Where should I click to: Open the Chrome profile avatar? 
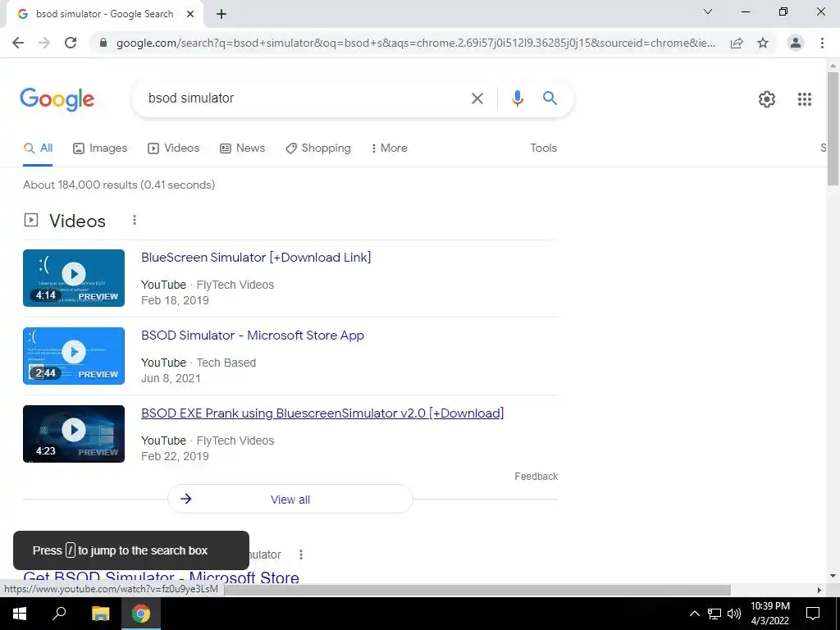point(796,43)
